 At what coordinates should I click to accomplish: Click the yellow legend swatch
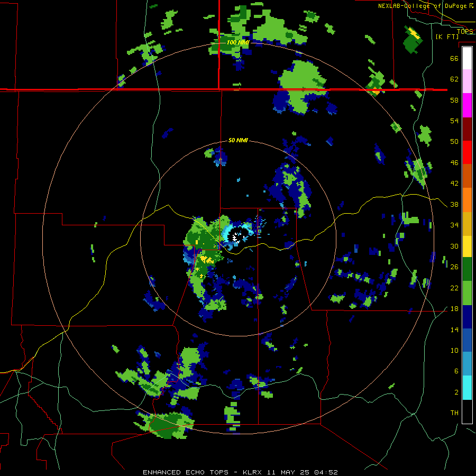pos(467,246)
